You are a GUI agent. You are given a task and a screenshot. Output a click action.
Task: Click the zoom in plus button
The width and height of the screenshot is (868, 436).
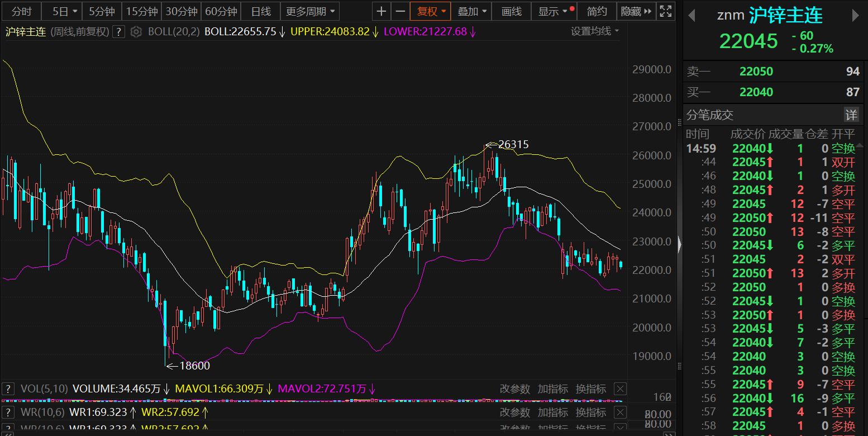381,11
